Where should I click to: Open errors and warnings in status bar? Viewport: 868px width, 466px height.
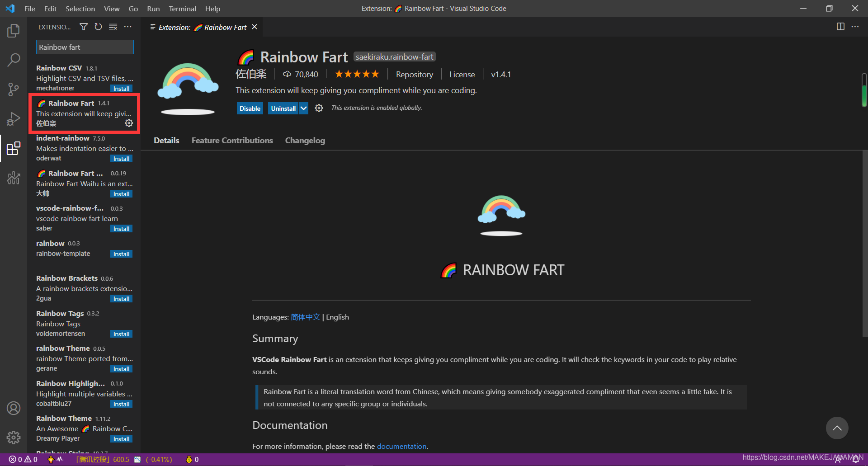pyautogui.click(x=23, y=459)
